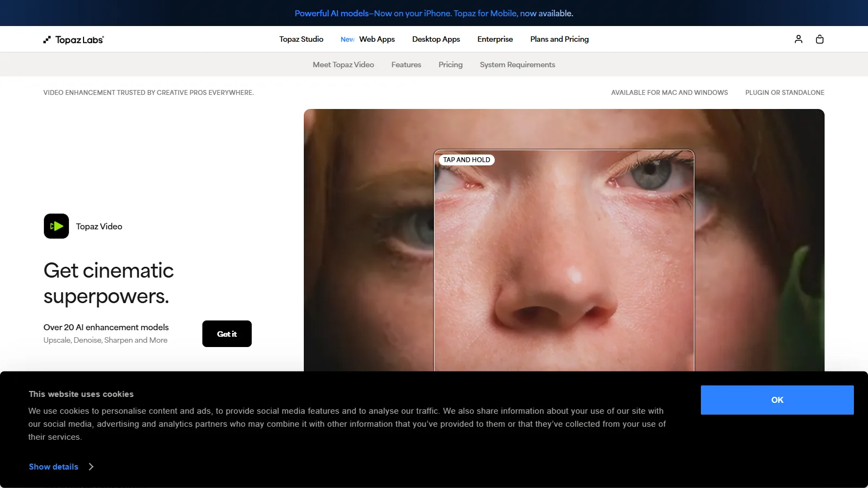Open the Topaz Studio menu
This screenshot has width=868, height=488.
pos(301,39)
